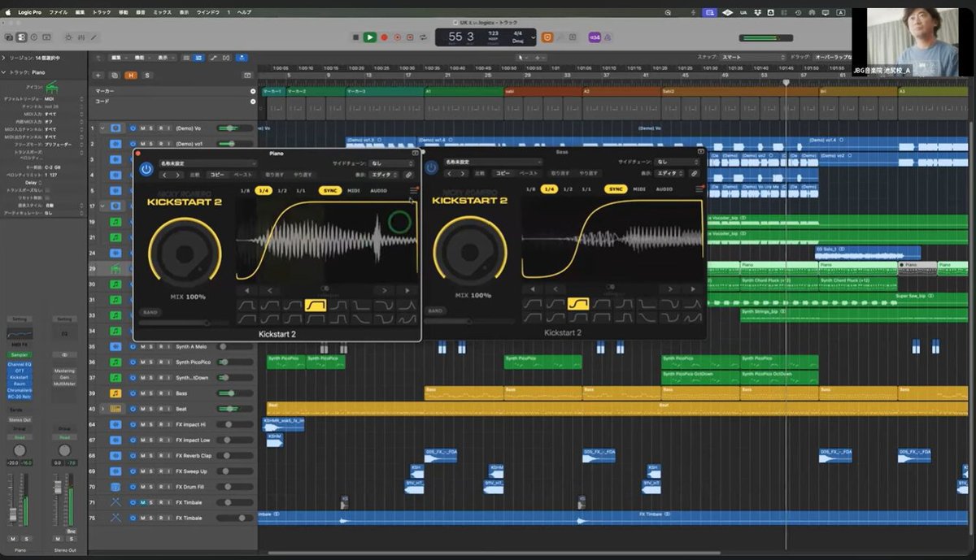Viewport: 976px width, 560px height.
Task: Toggle the Inspector button in control bar
Action: coord(21,37)
